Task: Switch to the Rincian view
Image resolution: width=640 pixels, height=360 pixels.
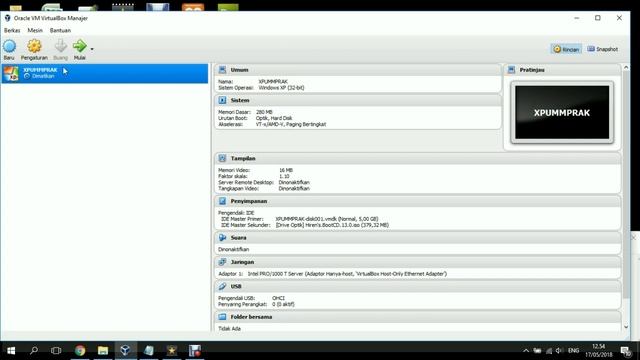Action: click(x=566, y=49)
